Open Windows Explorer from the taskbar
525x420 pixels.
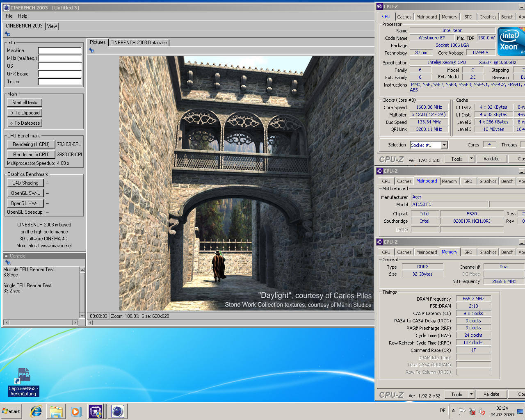click(x=56, y=411)
